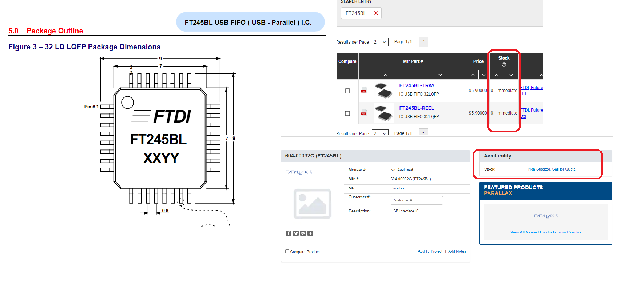Sort Mfr Part # column descending
Screen dimensions: 644x296
pyautogui.click(x=440, y=75)
